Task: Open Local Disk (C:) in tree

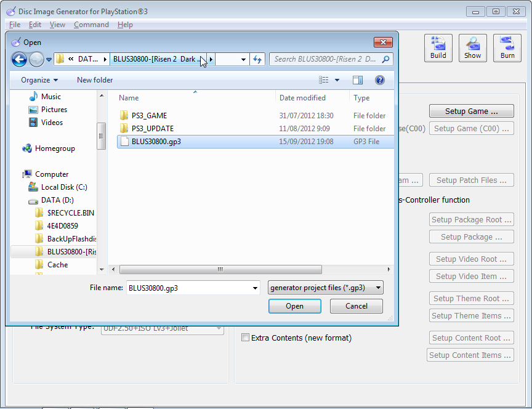Action: [57, 187]
